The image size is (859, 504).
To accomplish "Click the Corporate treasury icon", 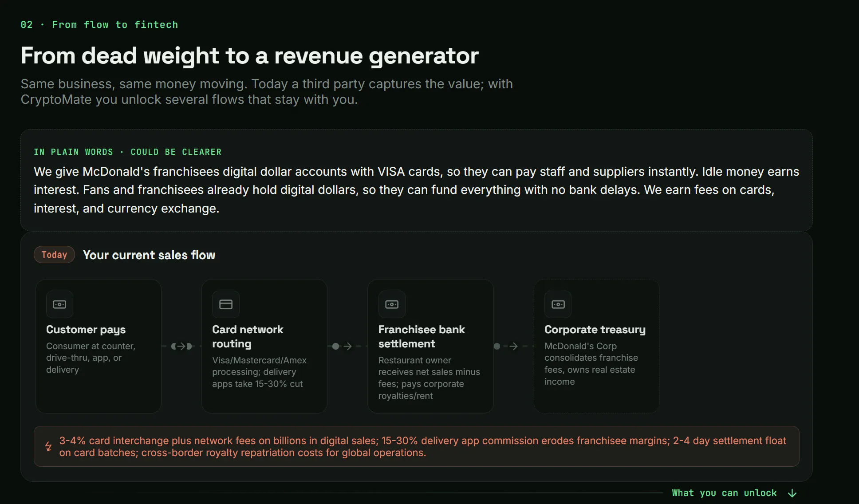I will click(x=558, y=304).
